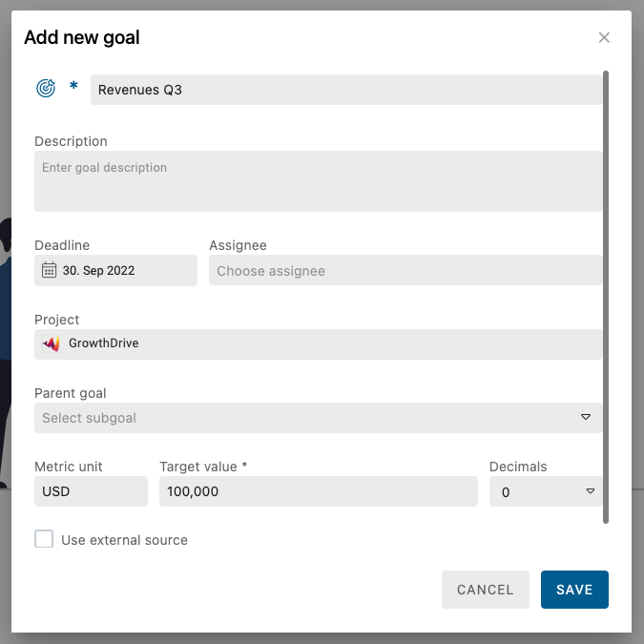The height and width of the screenshot is (644, 644).
Task: Click the Select subgoal placeholder text
Action: pos(90,418)
